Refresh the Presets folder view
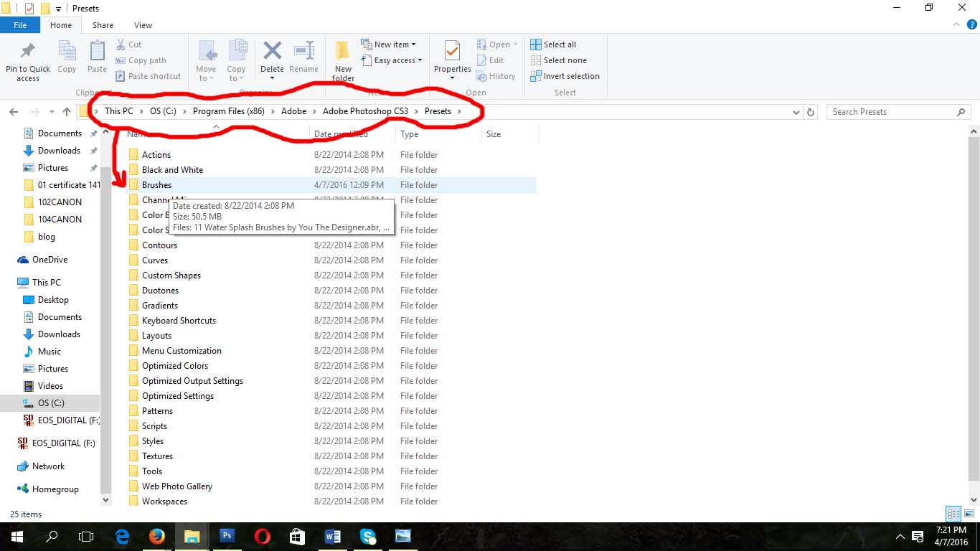The height and width of the screenshot is (551, 980). [x=811, y=112]
